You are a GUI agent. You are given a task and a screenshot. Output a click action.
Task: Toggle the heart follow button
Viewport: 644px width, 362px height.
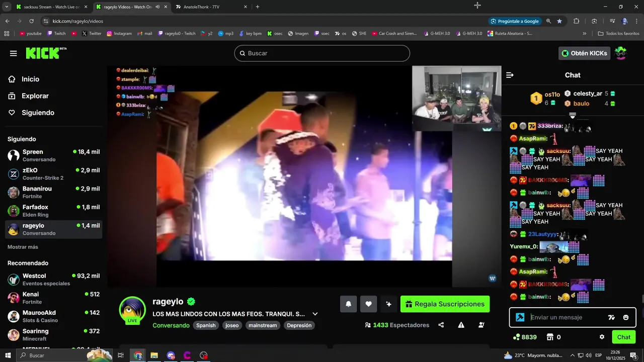tap(368, 304)
